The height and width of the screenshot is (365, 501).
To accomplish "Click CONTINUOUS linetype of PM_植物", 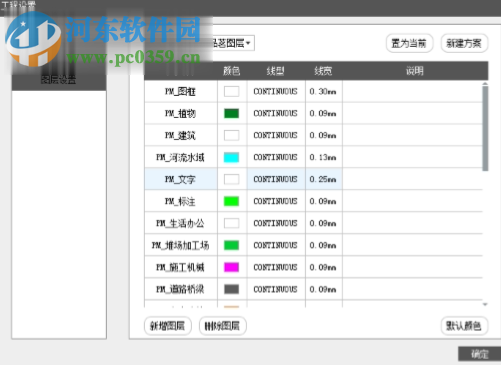I will 276,113.
